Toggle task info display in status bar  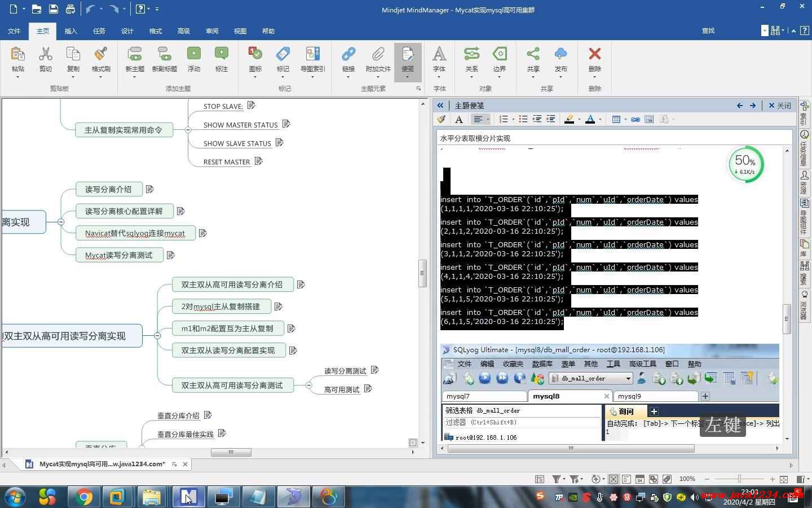click(640, 479)
